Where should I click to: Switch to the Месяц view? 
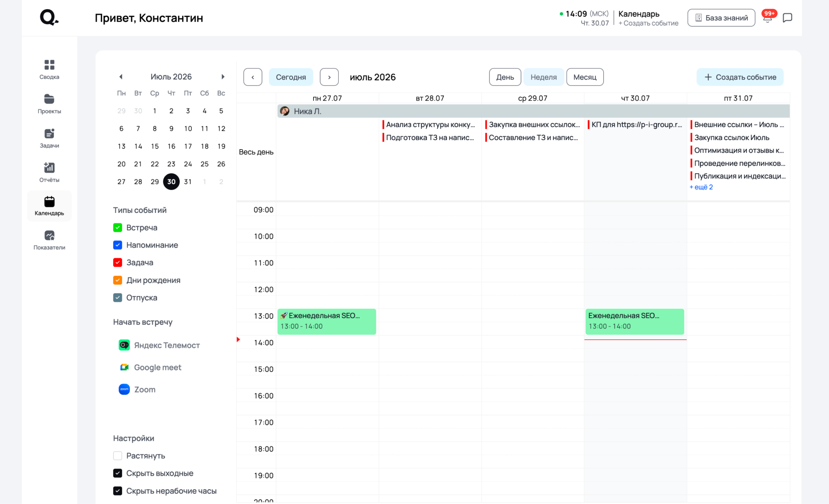[x=585, y=77]
